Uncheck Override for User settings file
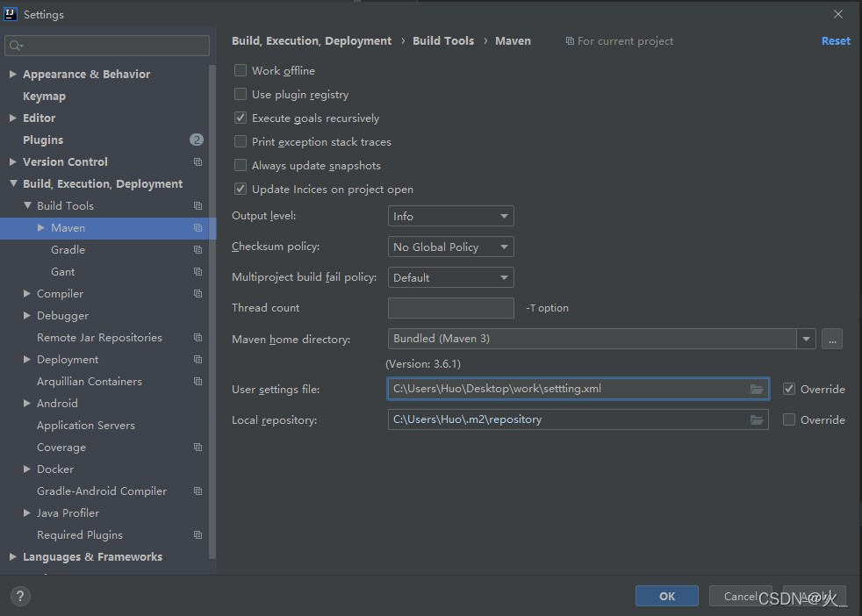862x616 pixels. 789,389
